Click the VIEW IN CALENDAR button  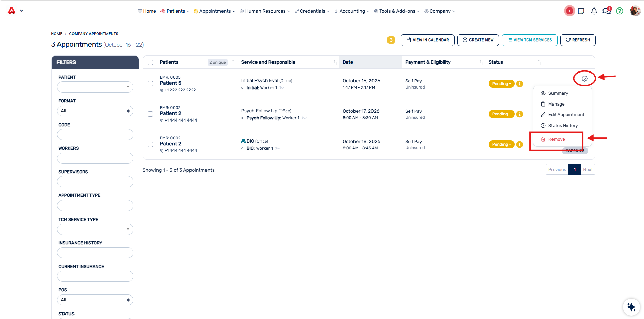[427, 40]
